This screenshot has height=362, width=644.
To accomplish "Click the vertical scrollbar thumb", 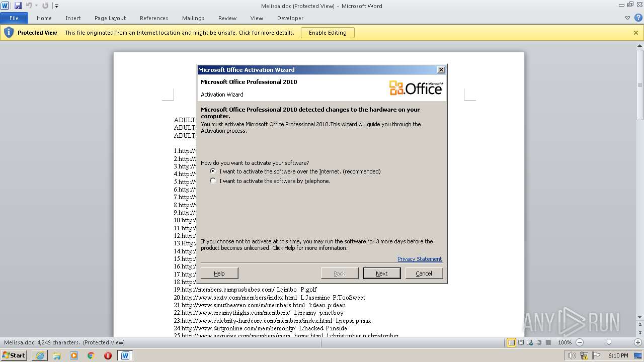I will tap(639, 84).
